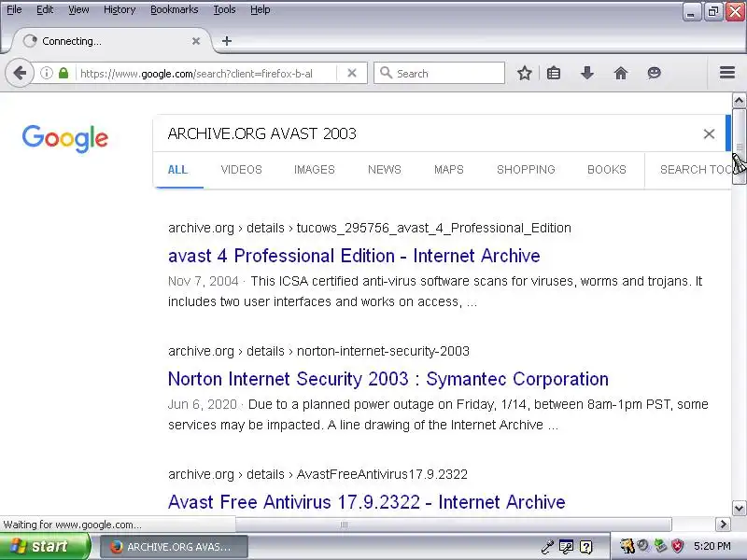747x560 pixels.
Task: Open the SEARCH TOOLS option
Action: pyautogui.click(x=695, y=170)
